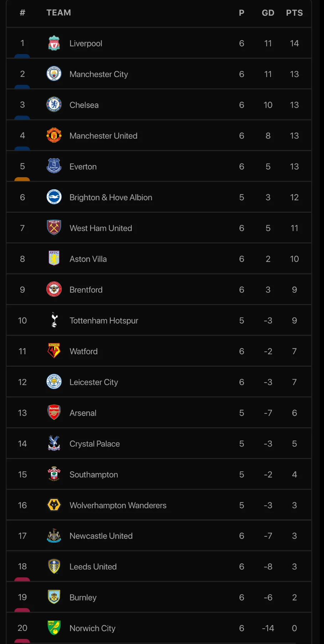The image size is (324, 644).
Task: Select the Crystal Palace team name
Action: tap(95, 444)
